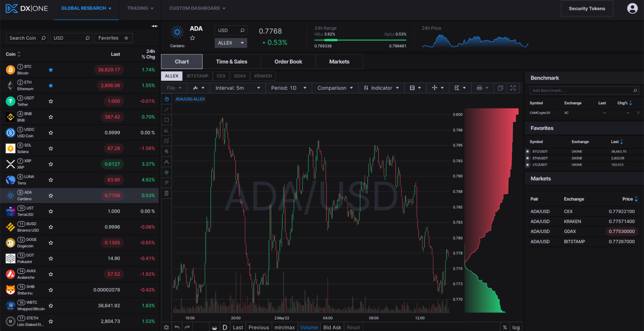The width and height of the screenshot is (644, 331).
Task: Click the Bitcoin coin logo in list
Action: click(11, 70)
